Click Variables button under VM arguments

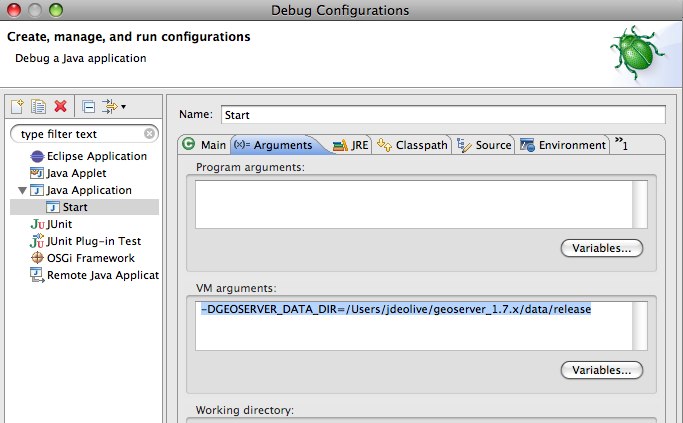600,370
